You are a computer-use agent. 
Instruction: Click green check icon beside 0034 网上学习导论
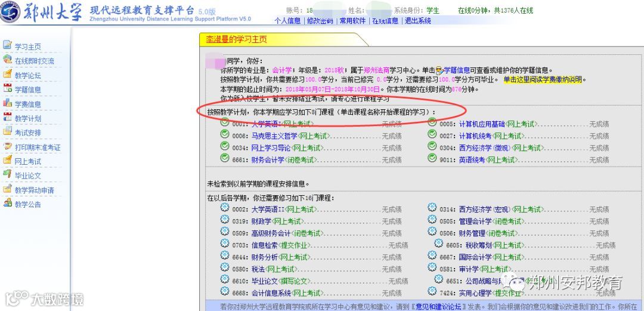point(225,146)
